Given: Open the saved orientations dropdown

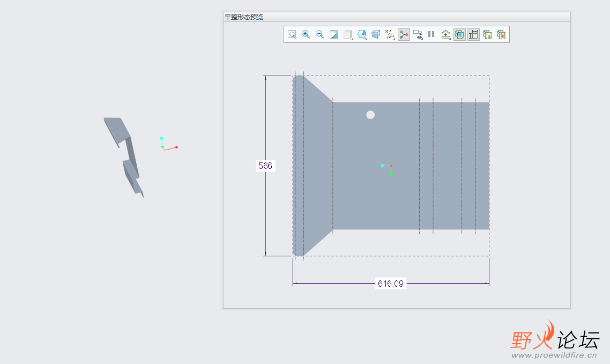Looking at the screenshot, I should point(362,34).
